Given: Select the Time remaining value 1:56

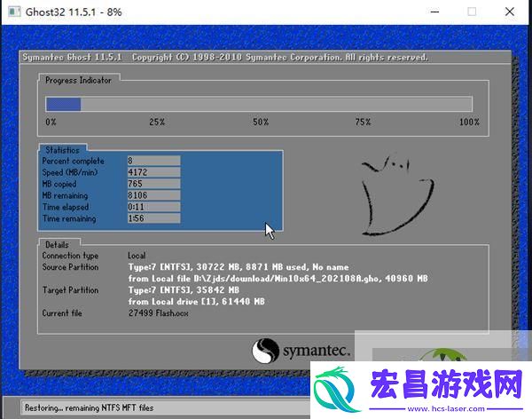Looking at the screenshot, I should [x=153, y=218].
